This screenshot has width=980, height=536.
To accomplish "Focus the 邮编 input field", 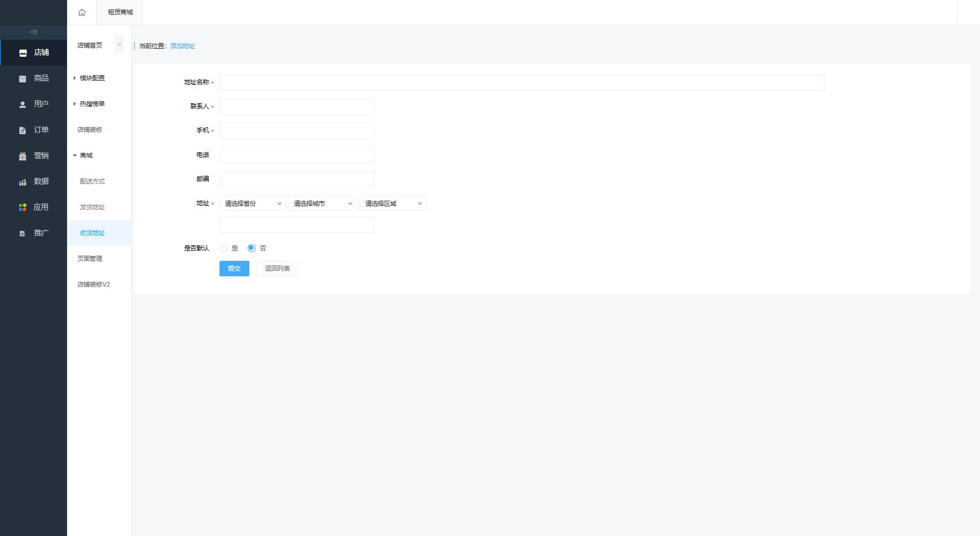I will (297, 179).
